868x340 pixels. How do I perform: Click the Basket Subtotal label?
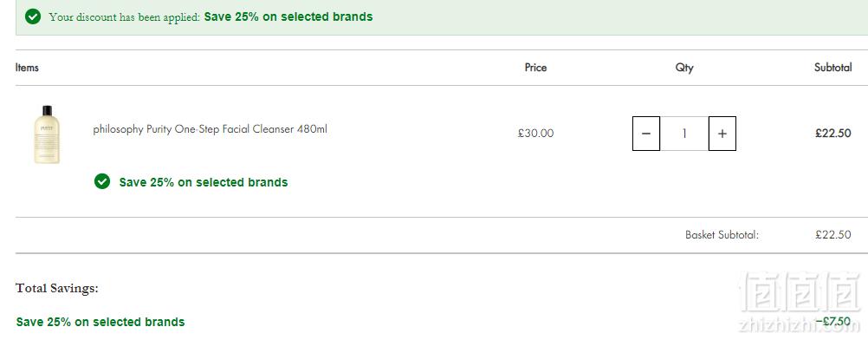722,234
